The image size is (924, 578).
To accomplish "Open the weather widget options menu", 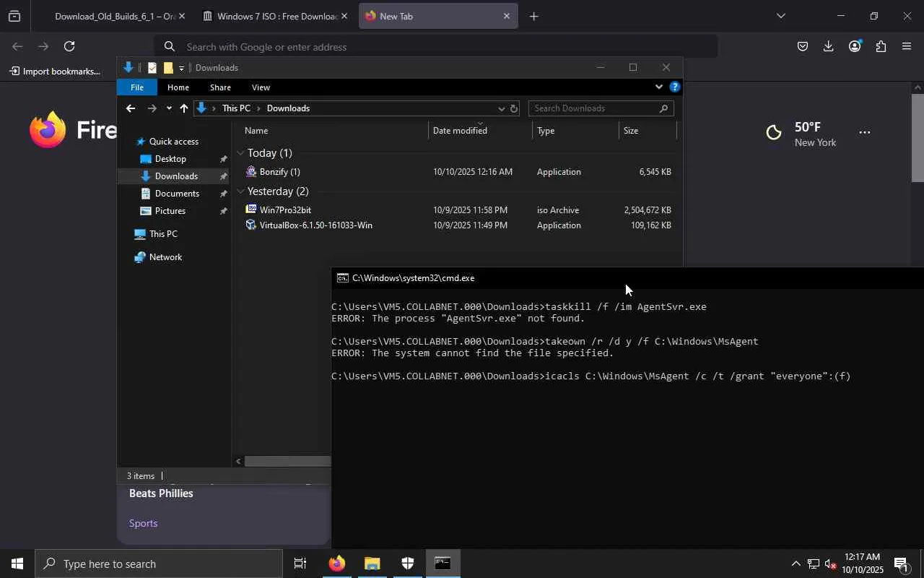I will (x=865, y=133).
